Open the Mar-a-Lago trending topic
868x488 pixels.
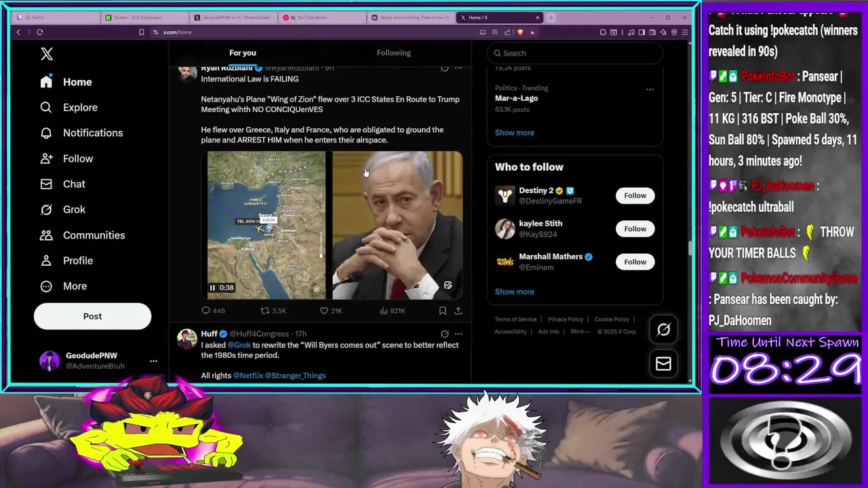coord(516,98)
